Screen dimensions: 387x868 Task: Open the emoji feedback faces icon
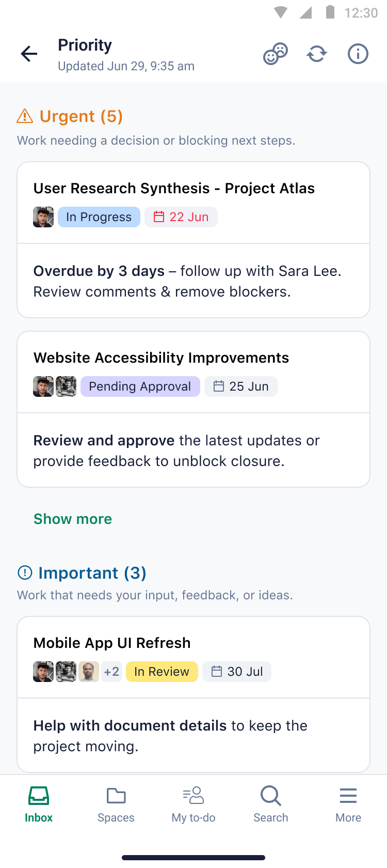pyautogui.click(x=276, y=54)
